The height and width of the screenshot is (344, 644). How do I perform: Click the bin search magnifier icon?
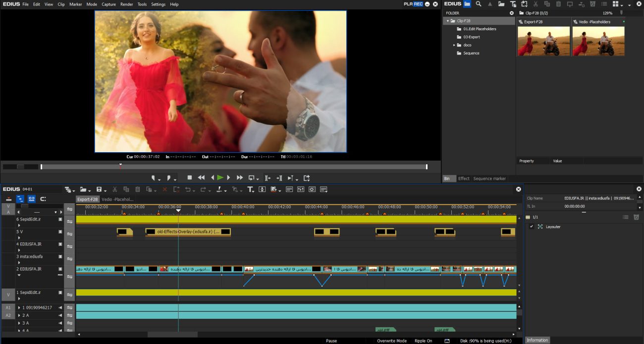point(479,4)
